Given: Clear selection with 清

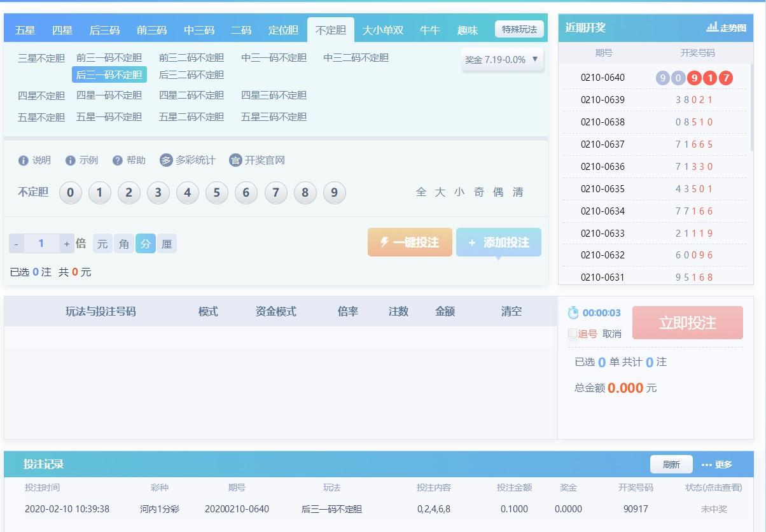Looking at the screenshot, I should pyautogui.click(x=518, y=192).
